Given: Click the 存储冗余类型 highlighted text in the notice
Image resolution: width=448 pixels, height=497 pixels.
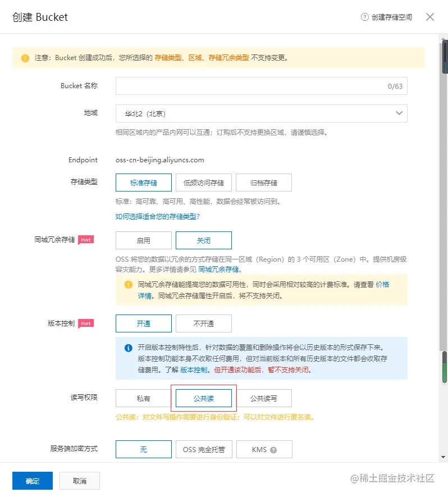Looking at the screenshot, I should 228,58.
